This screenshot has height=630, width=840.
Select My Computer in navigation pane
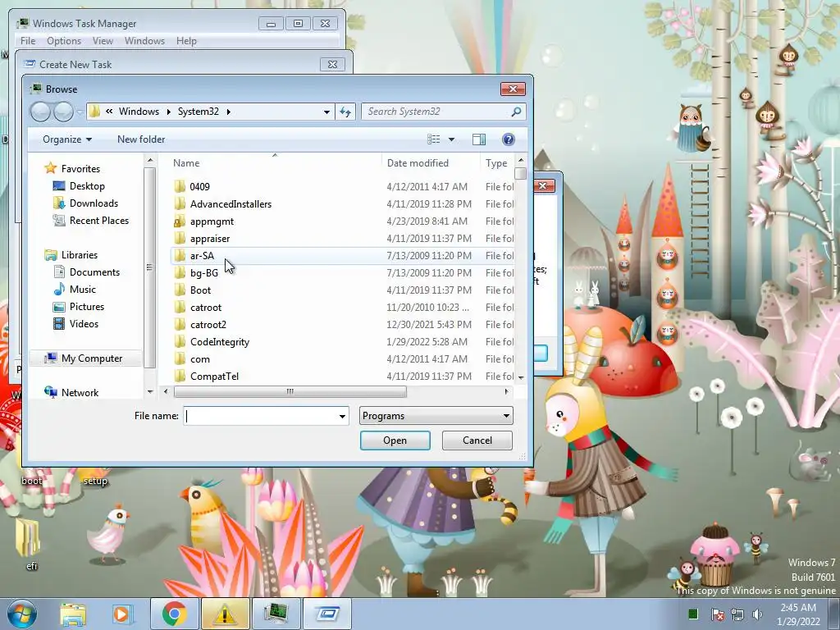coord(84,358)
